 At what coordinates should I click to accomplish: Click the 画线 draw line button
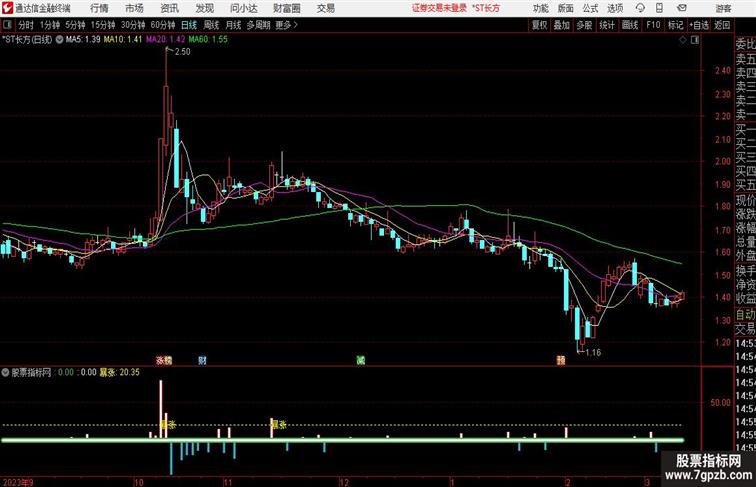coord(630,25)
